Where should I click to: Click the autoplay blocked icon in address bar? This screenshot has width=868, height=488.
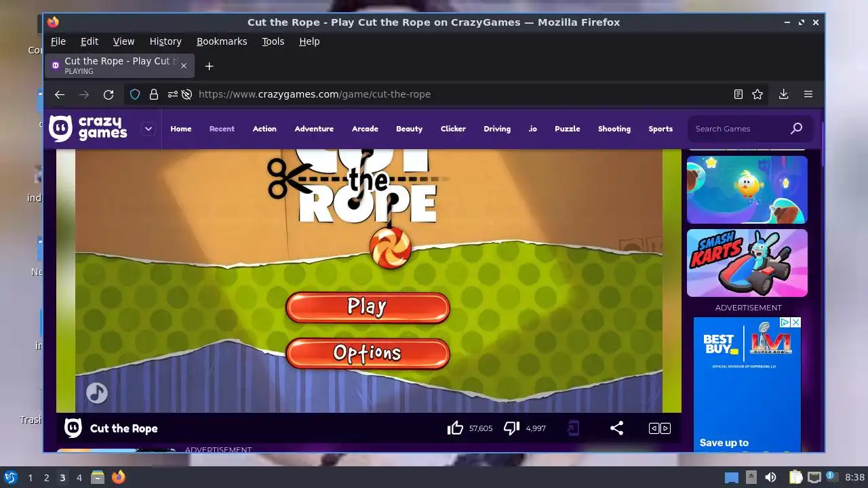(186, 94)
